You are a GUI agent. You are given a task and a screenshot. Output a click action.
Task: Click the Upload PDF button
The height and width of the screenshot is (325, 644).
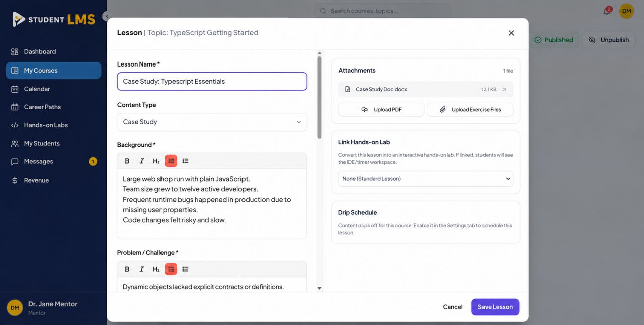(x=381, y=109)
